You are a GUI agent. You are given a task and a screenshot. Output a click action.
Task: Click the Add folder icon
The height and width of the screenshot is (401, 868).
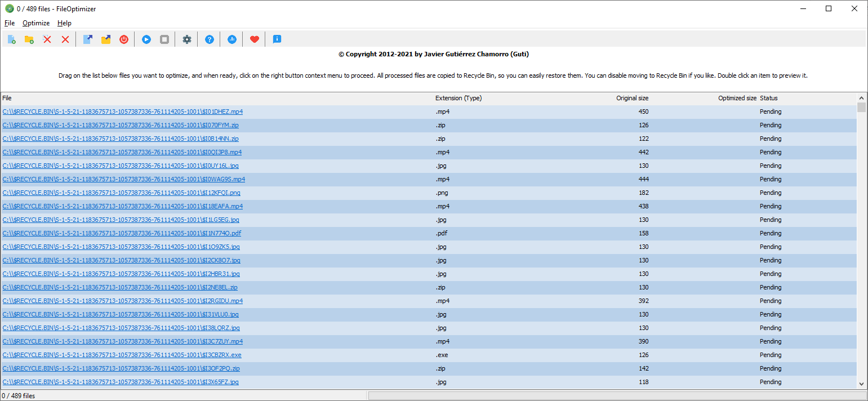(x=29, y=39)
